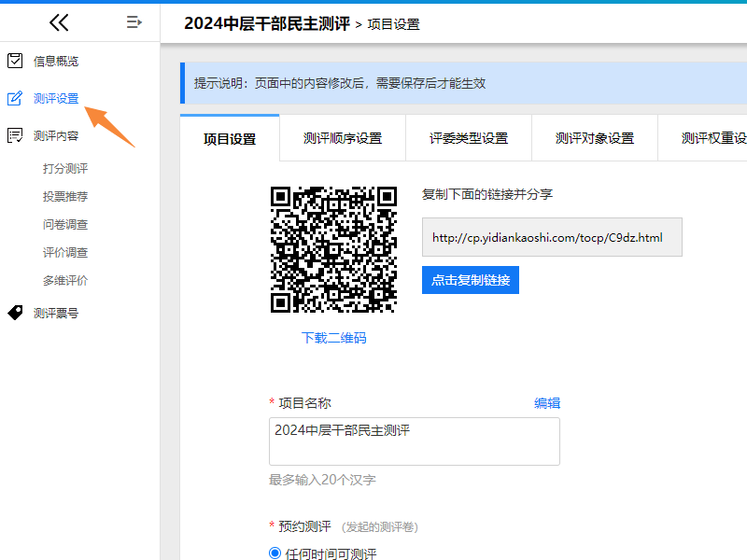Screen dimensions: 747x560
Task: Open 投票推荐 submenu item
Action: point(65,197)
